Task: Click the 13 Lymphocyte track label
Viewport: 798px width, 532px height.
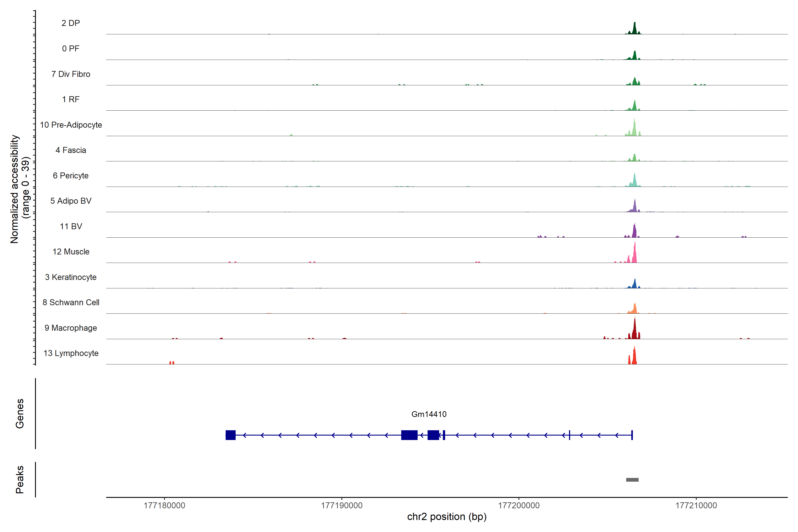Action: coord(71,353)
